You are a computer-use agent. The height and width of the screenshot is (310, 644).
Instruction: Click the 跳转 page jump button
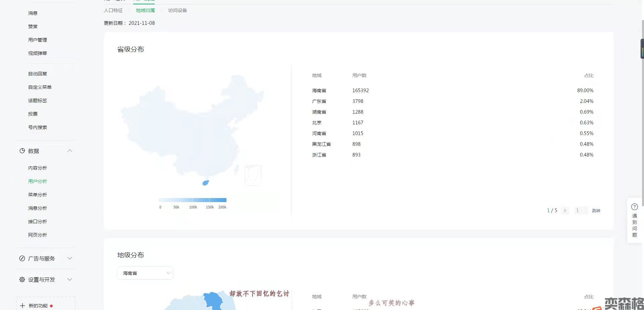coord(596,210)
